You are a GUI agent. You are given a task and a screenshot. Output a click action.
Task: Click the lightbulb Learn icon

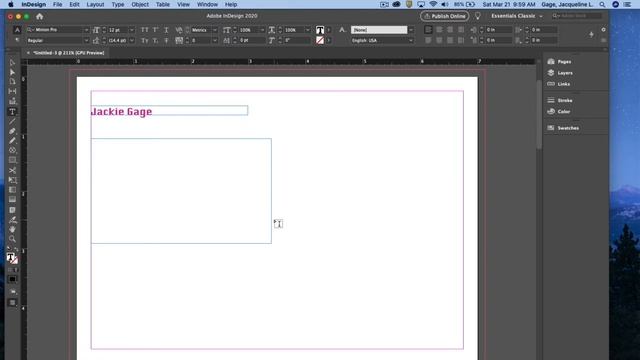[477, 16]
